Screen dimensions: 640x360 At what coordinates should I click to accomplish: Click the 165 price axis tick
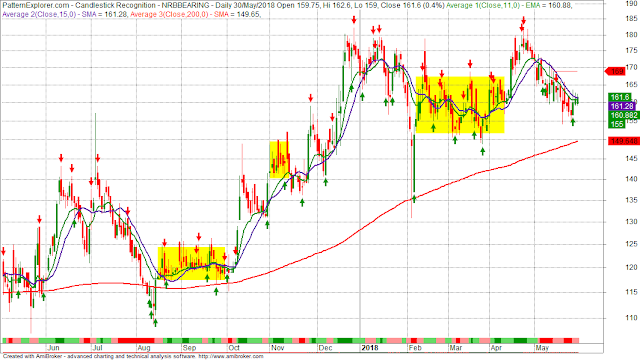point(631,85)
